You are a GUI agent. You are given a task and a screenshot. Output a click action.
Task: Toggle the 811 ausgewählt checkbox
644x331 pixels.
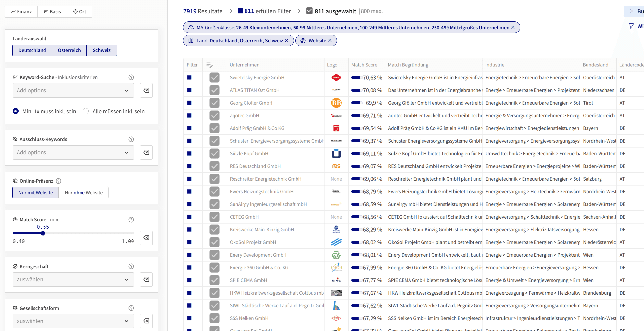point(309,11)
